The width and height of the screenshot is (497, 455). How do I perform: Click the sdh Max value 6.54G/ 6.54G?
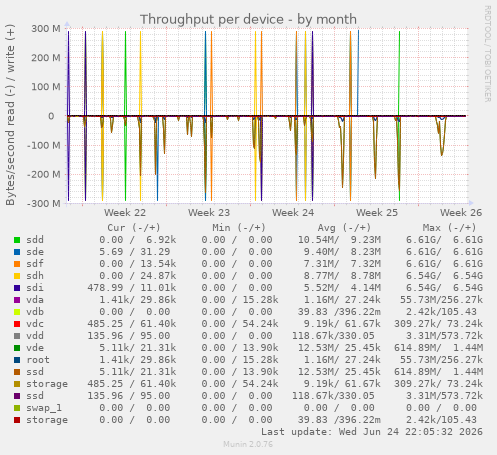pyautogui.click(x=444, y=276)
